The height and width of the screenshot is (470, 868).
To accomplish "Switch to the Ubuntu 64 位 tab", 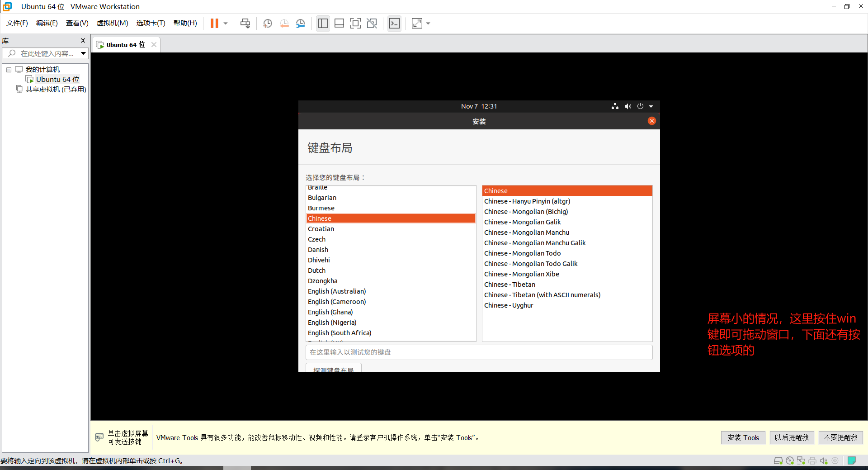I will 126,45.
